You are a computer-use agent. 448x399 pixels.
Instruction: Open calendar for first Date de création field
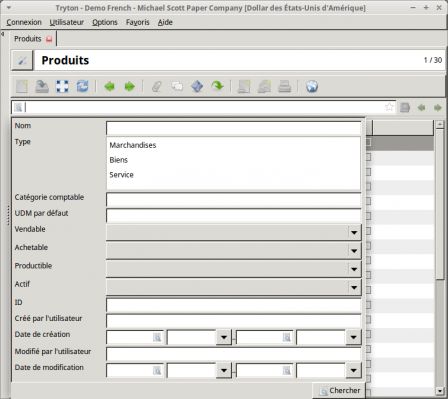point(157,337)
